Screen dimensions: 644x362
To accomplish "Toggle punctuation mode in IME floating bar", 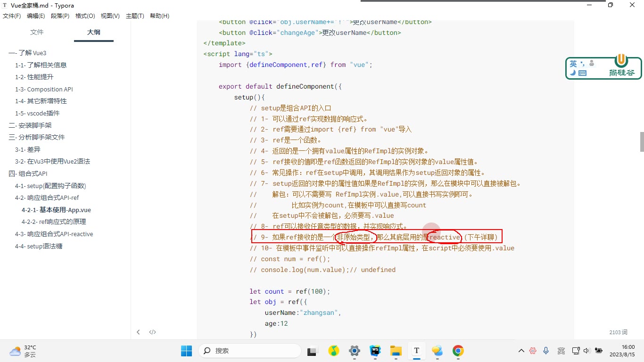I will [x=583, y=63].
